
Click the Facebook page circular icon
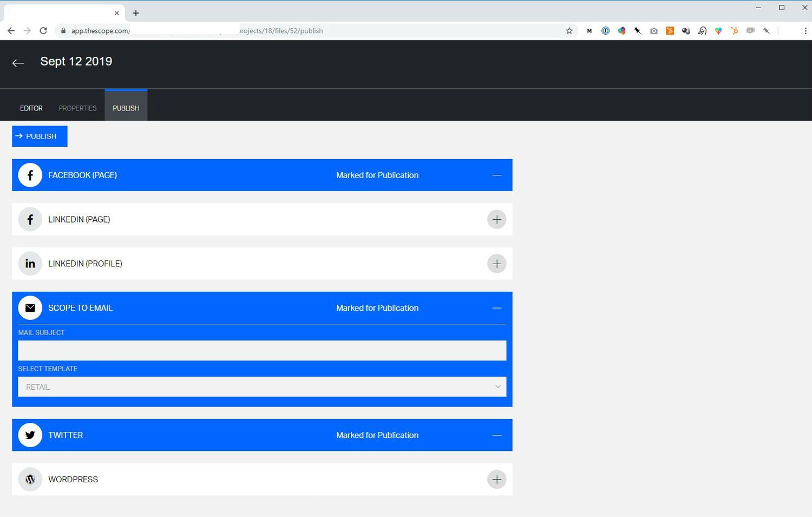30,175
